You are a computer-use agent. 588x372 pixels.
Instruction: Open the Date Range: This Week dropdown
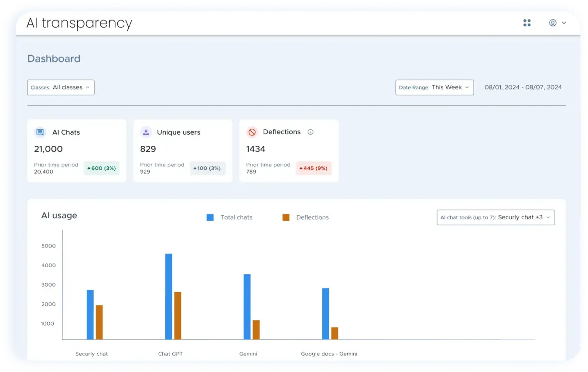(434, 87)
